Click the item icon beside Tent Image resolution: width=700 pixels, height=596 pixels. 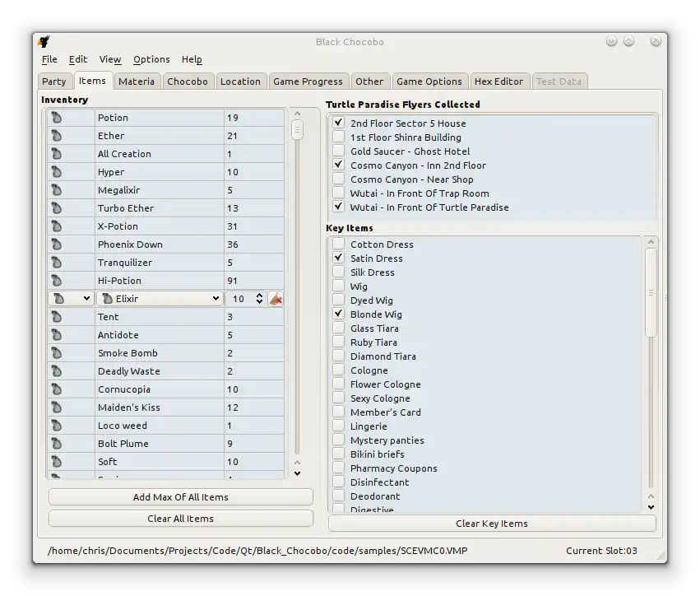(56, 317)
